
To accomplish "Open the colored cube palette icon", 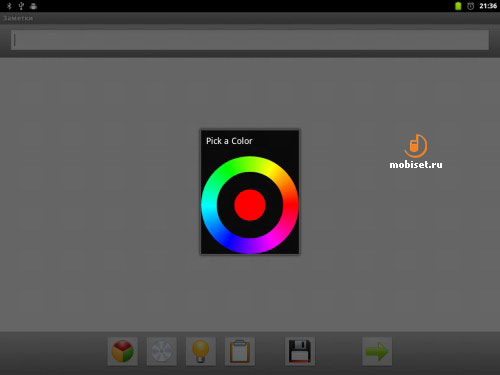I will coord(123,351).
